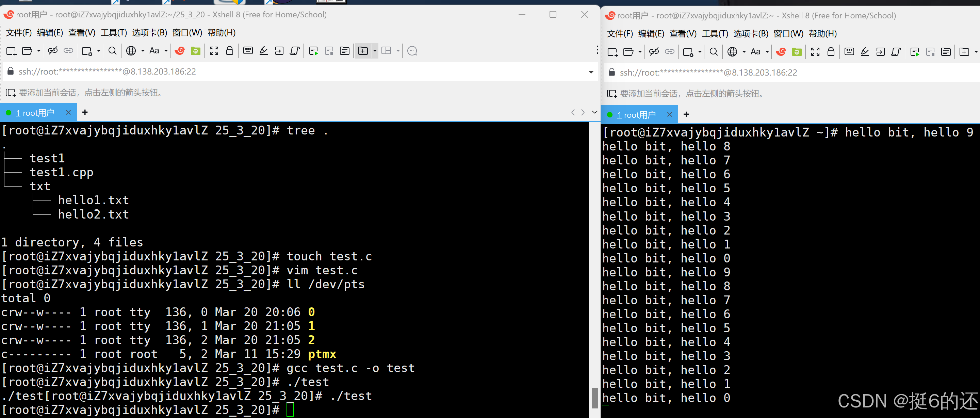Image resolution: width=980 pixels, height=418 pixels.
Task: Open the Find magnifier in left toolbar
Action: point(112,51)
